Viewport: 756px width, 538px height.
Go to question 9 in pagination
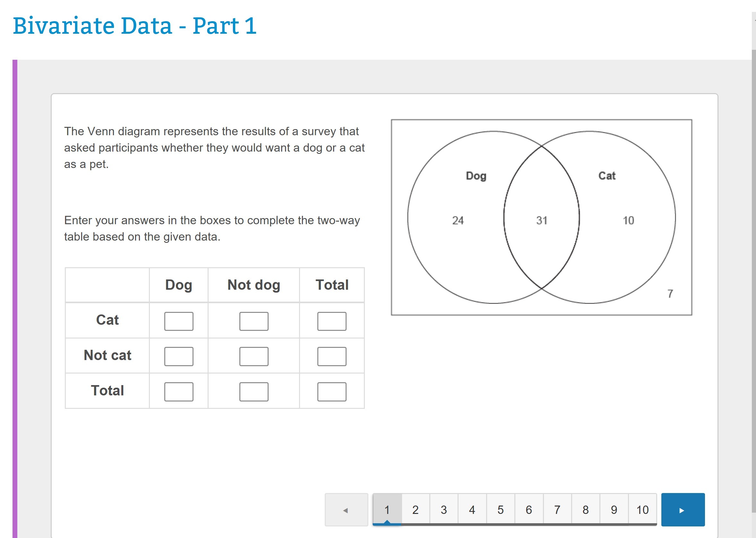pyautogui.click(x=614, y=509)
